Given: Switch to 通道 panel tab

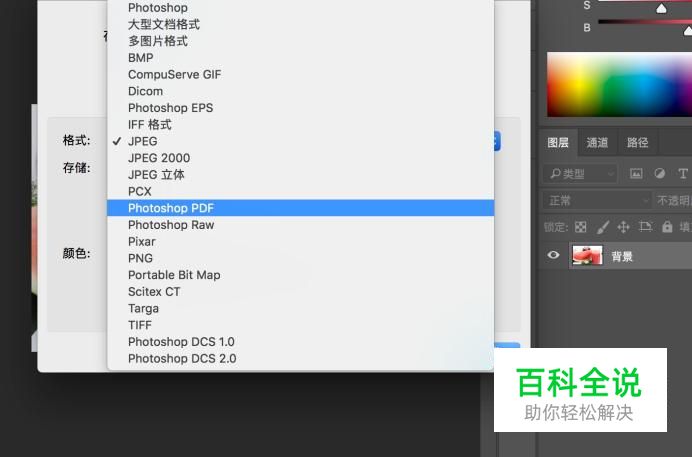Looking at the screenshot, I should 597,142.
